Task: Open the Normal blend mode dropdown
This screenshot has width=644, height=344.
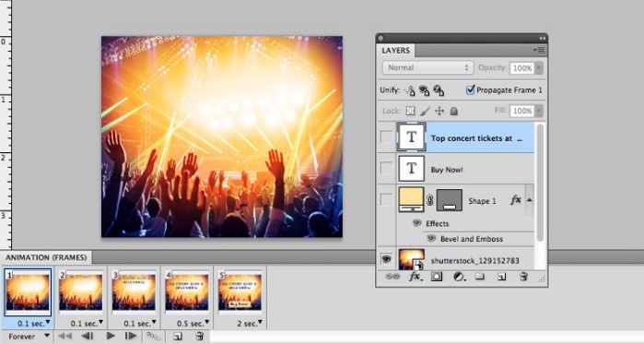Action: click(427, 68)
